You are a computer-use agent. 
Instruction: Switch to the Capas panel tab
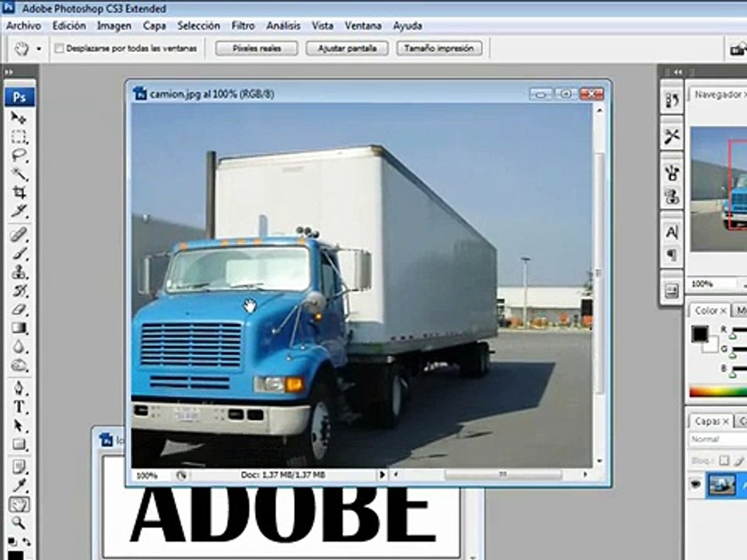(710, 421)
